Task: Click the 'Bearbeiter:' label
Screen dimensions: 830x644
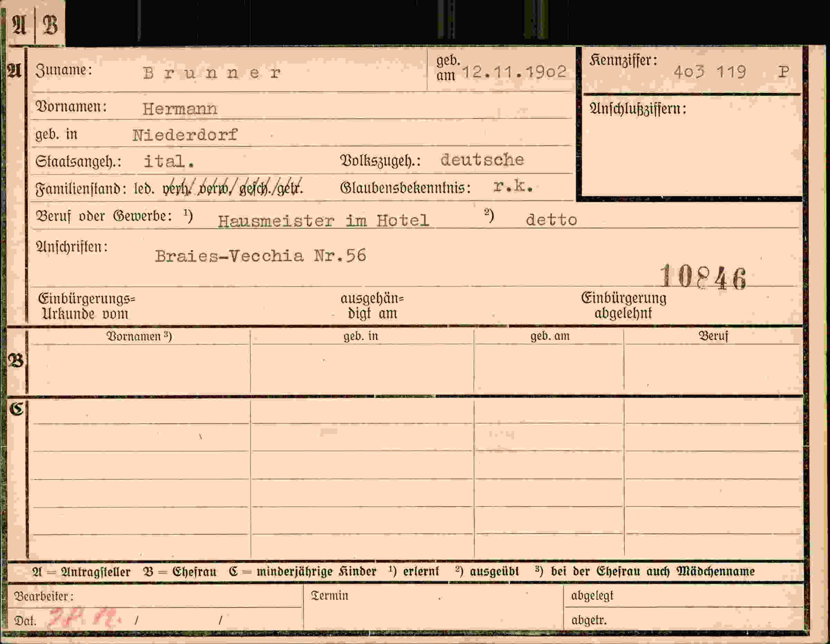Action: point(44,596)
